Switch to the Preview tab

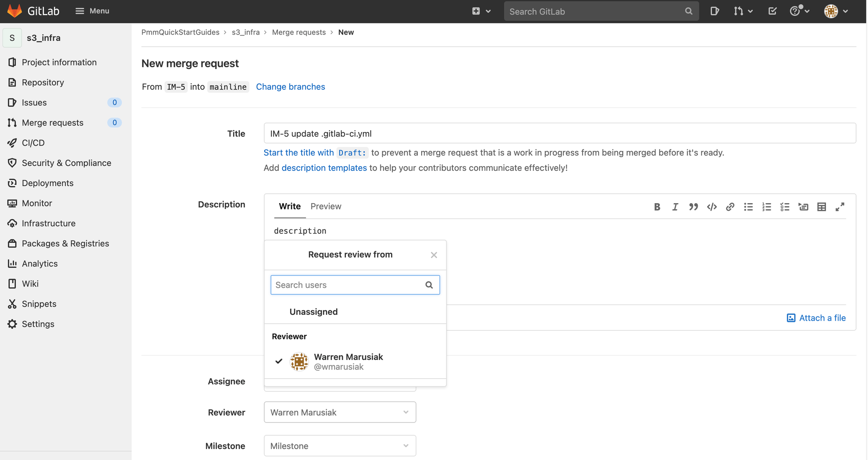325,206
